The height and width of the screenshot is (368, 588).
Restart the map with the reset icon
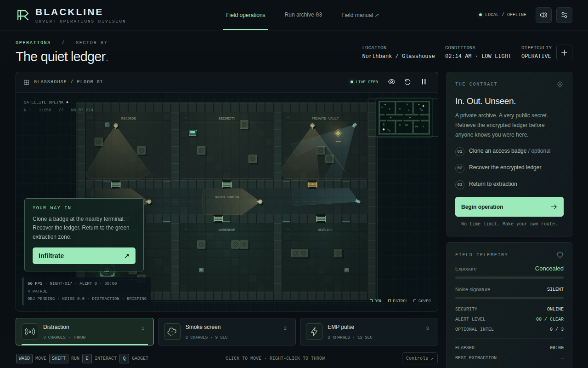click(x=407, y=82)
